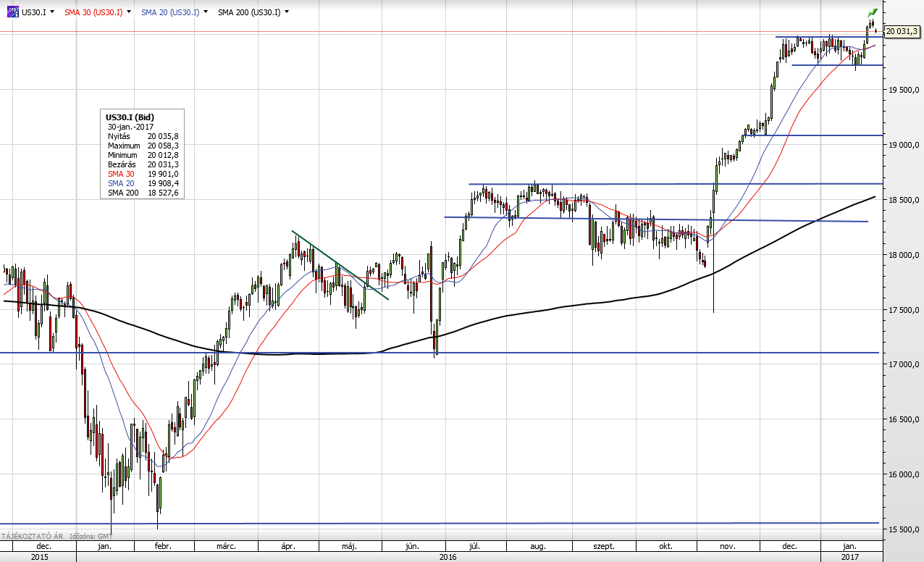Click the 2016 year label on time axis
924x562 pixels.
[x=448, y=556]
